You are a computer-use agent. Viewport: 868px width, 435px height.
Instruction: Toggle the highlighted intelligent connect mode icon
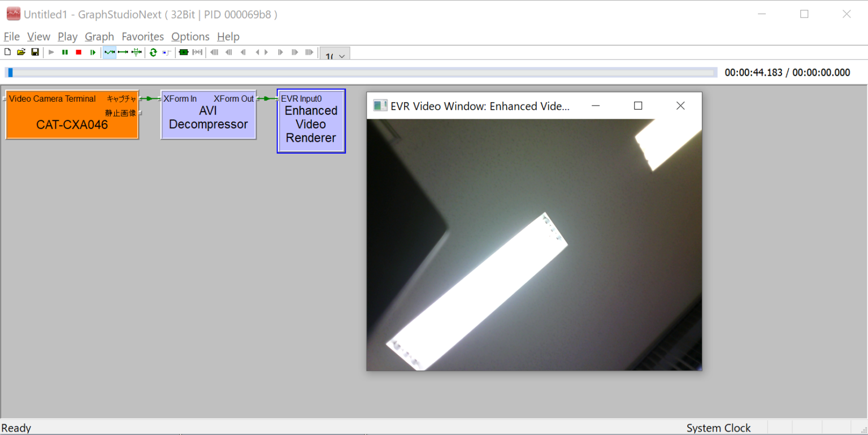click(x=109, y=53)
